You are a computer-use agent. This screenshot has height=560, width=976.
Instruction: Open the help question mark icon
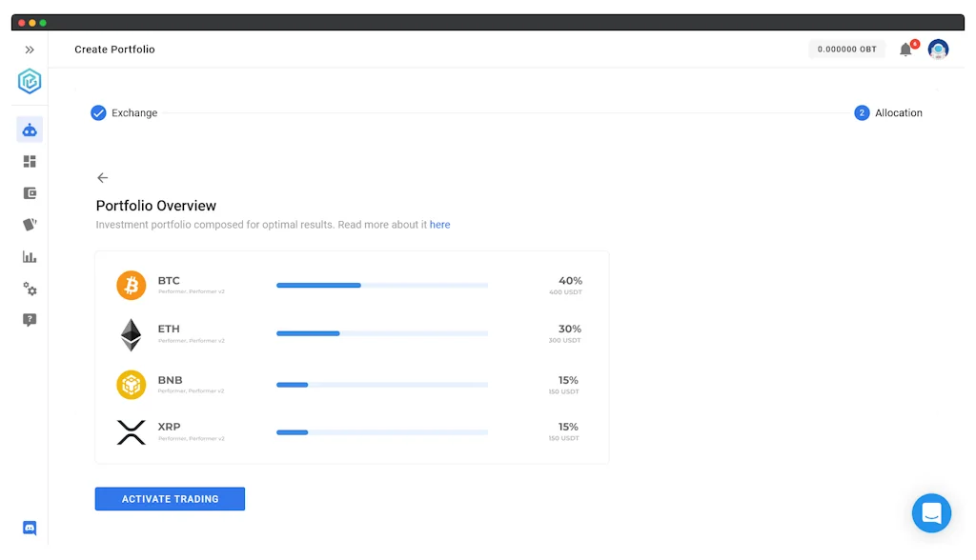click(x=30, y=320)
